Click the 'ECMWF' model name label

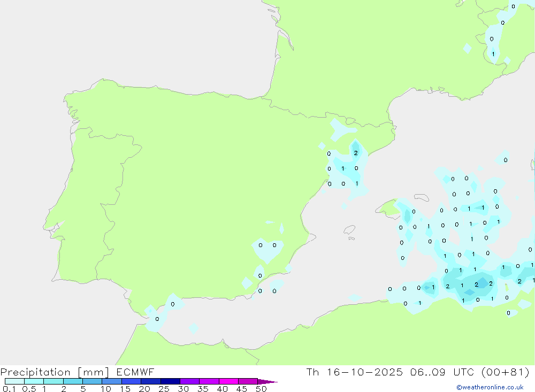coord(135,372)
